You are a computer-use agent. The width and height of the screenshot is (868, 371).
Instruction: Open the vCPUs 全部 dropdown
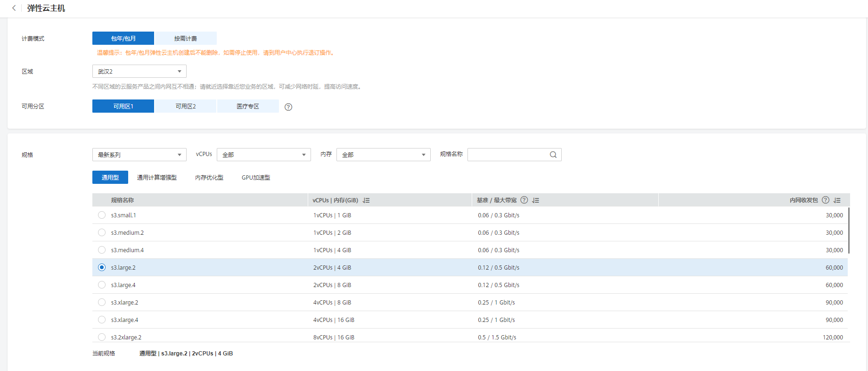tap(263, 155)
